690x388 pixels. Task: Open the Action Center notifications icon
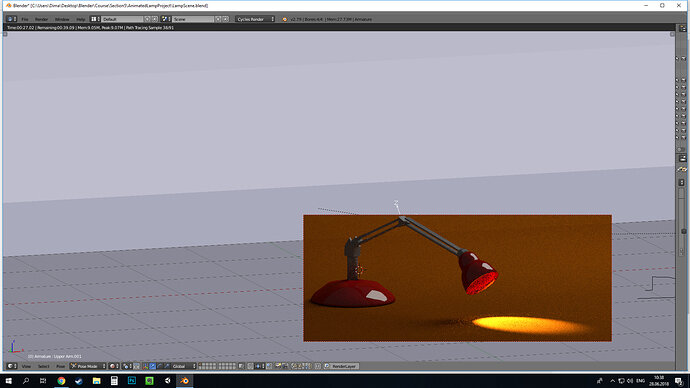point(679,381)
